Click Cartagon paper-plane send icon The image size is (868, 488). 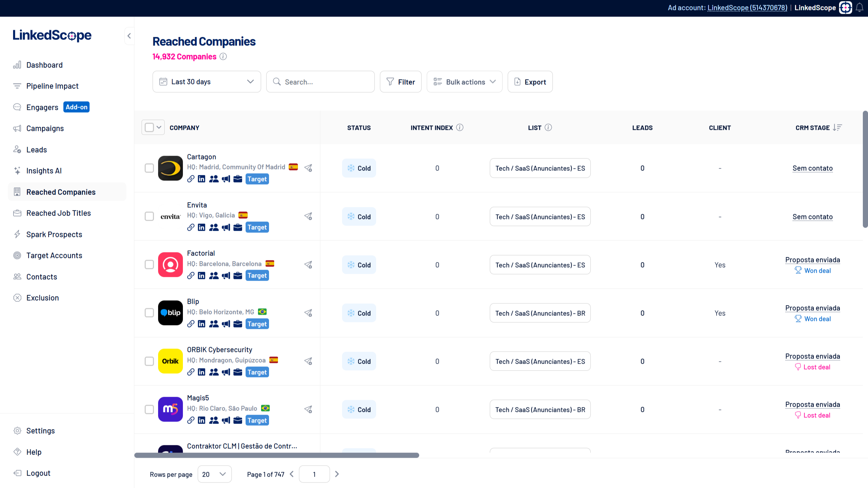click(308, 168)
